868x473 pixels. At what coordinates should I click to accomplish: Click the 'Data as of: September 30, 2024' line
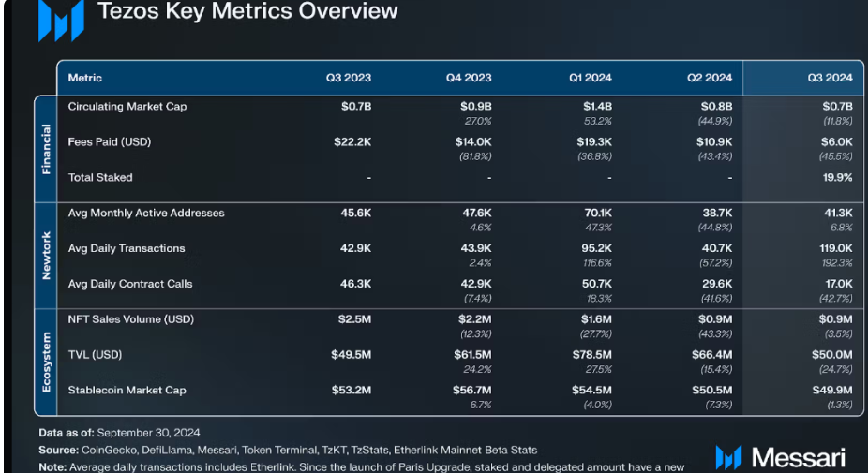[119, 433]
